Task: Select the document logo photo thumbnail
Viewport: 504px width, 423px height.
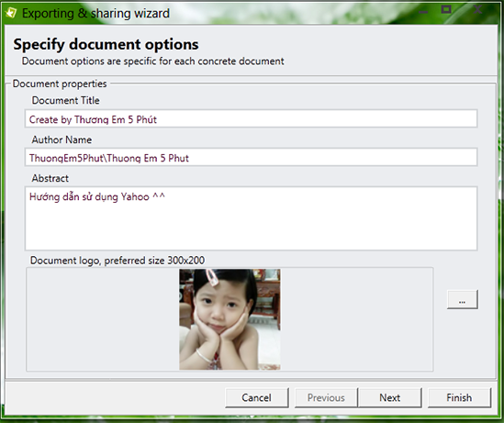Action: 230,319
